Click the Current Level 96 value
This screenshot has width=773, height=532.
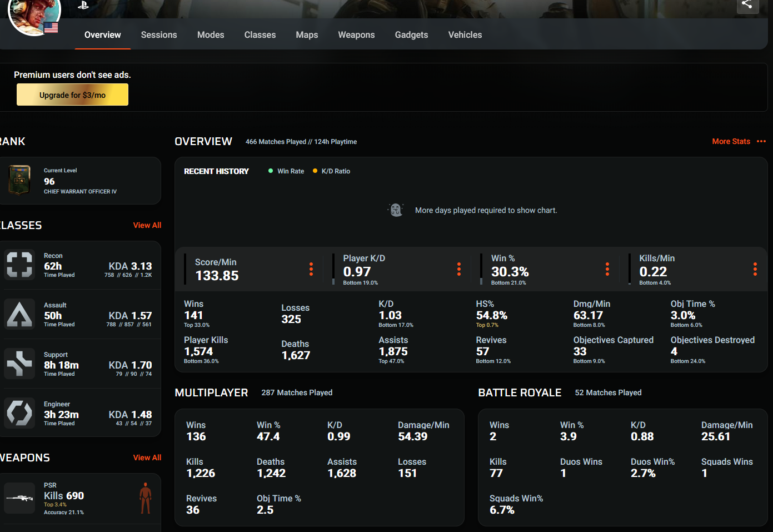(49, 181)
